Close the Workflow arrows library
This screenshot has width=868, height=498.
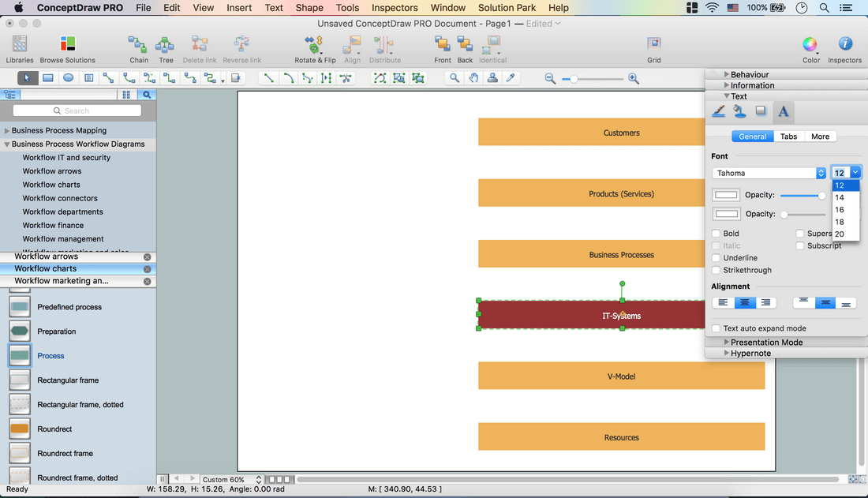pyautogui.click(x=148, y=257)
